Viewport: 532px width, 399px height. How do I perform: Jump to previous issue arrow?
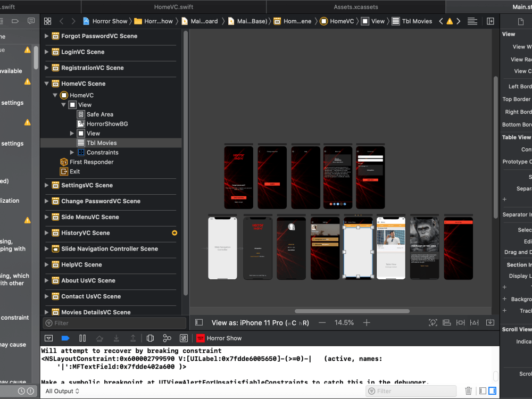point(440,21)
